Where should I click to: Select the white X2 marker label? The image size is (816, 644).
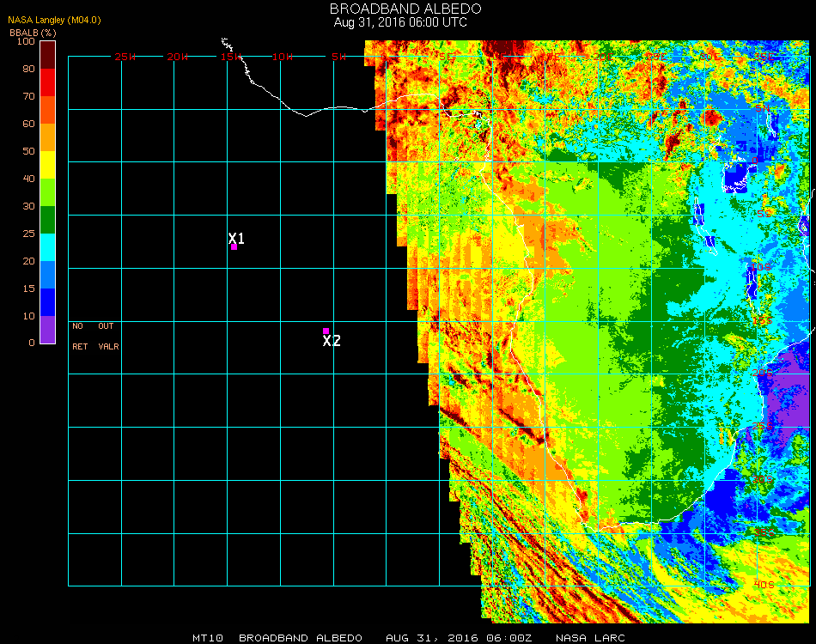pos(332,341)
